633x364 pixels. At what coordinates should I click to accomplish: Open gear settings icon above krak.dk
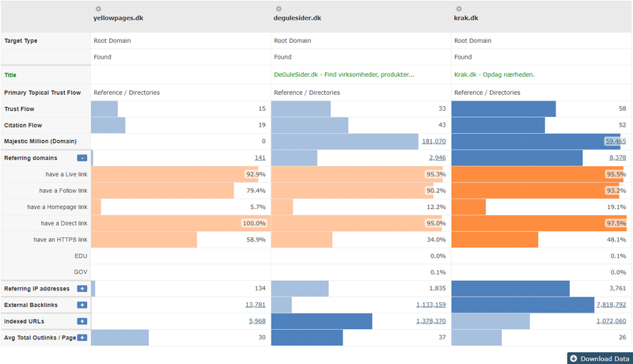pyautogui.click(x=459, y=9)
